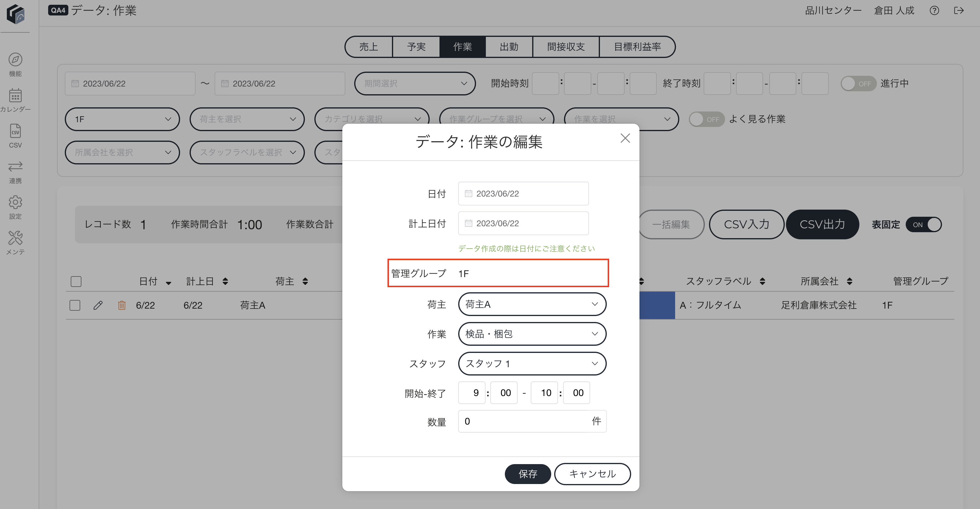Screen dimensions: 980x509
Task: Click the logout icon in header
Action: pos(959,11)
